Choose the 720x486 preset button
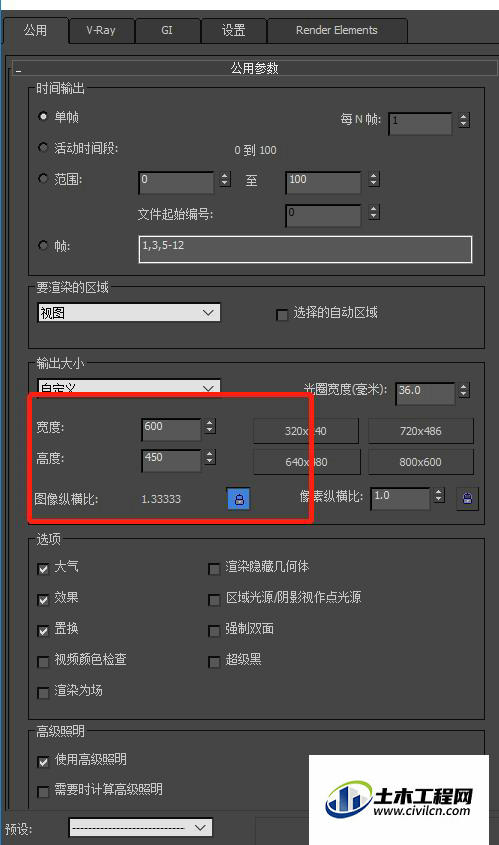This screenshot has width=499, height=845. coord(421,431)
